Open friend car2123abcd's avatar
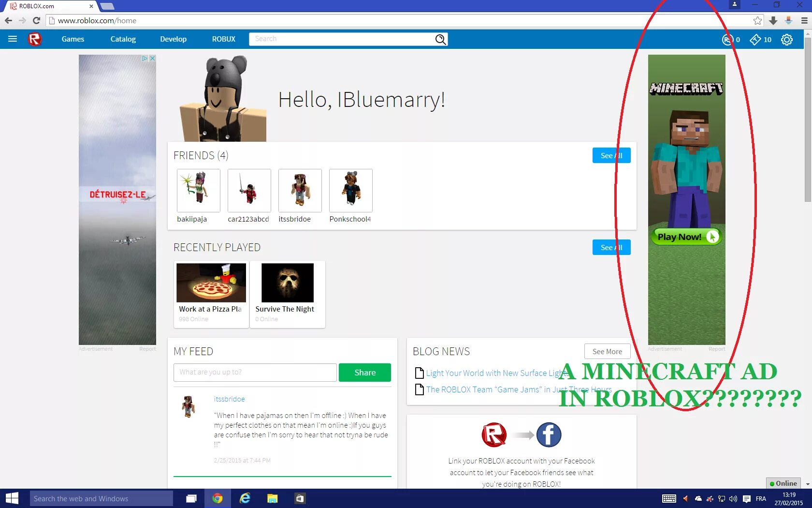812x508 pixels. (x=249, y=190)
